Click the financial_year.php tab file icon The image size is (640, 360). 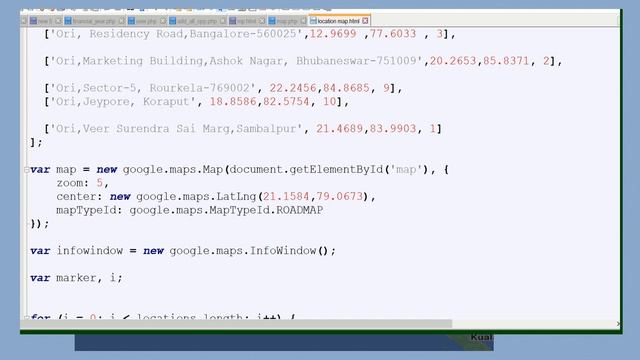pos(68,21)
